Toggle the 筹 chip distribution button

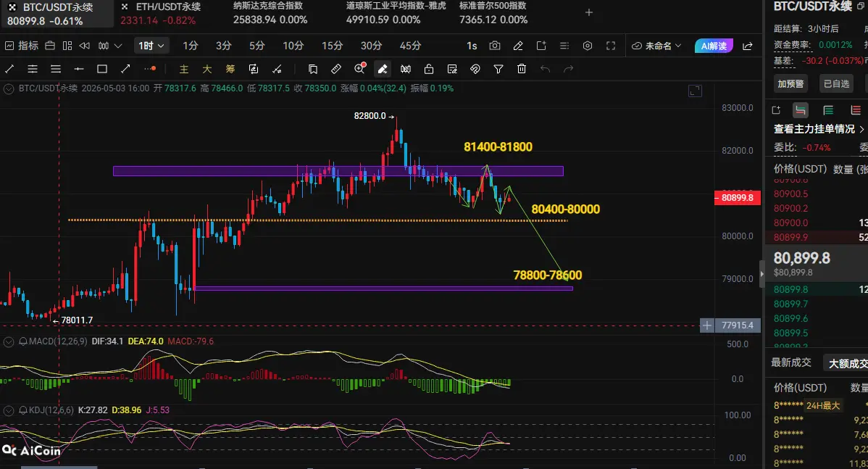[x=230, y=69]
